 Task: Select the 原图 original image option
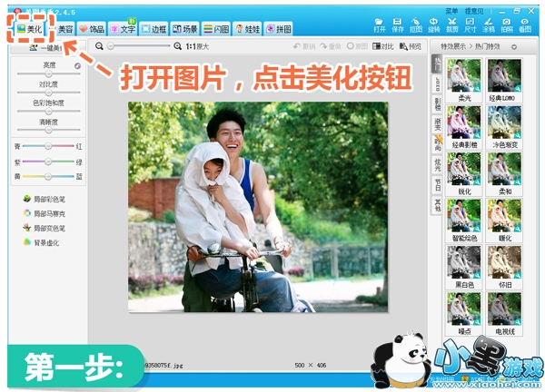tap(357, 46)
